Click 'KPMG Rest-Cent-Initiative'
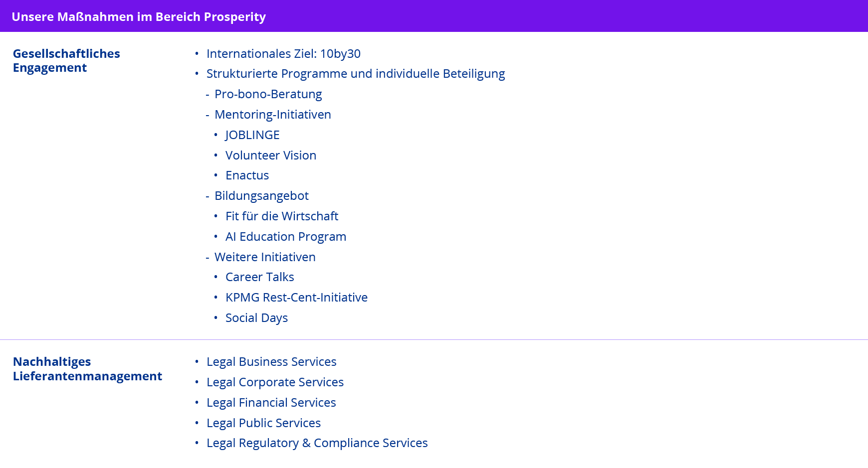 click(296, 298)
